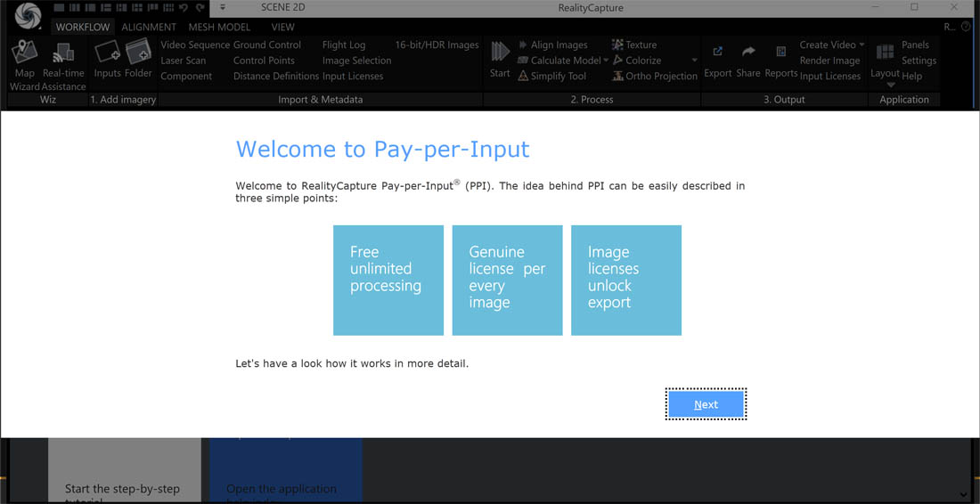Click the Start processing icon
Screen dimensions: 980x504
coord(500,52)
